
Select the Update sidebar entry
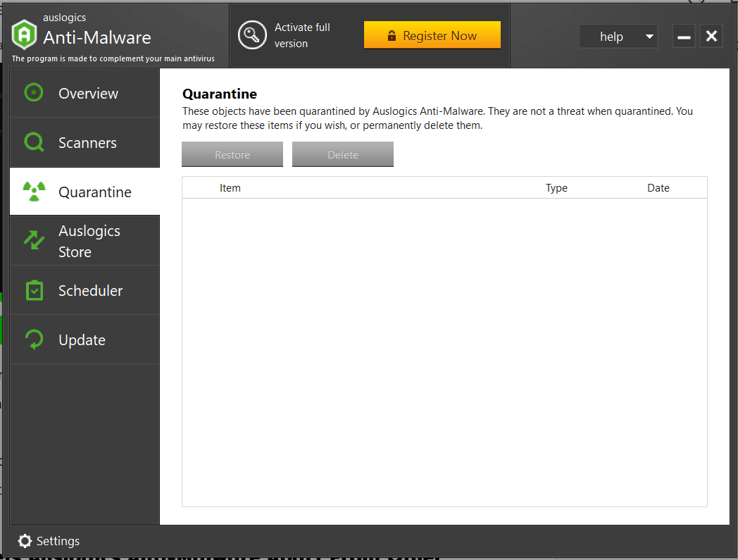(82, 340)
